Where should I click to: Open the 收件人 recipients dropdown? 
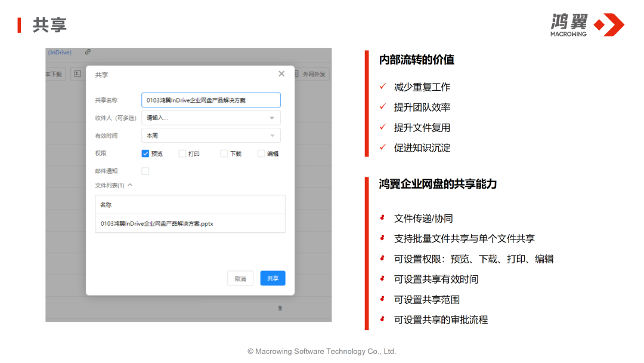point(210,118)
